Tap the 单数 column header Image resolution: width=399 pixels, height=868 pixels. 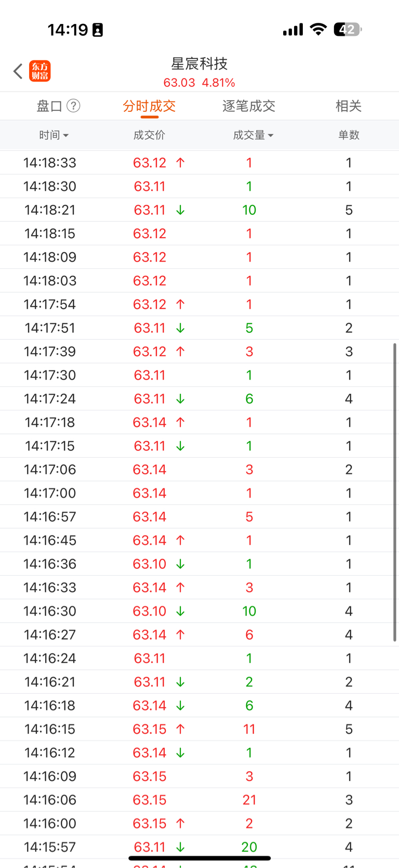(x=349, y=135)
